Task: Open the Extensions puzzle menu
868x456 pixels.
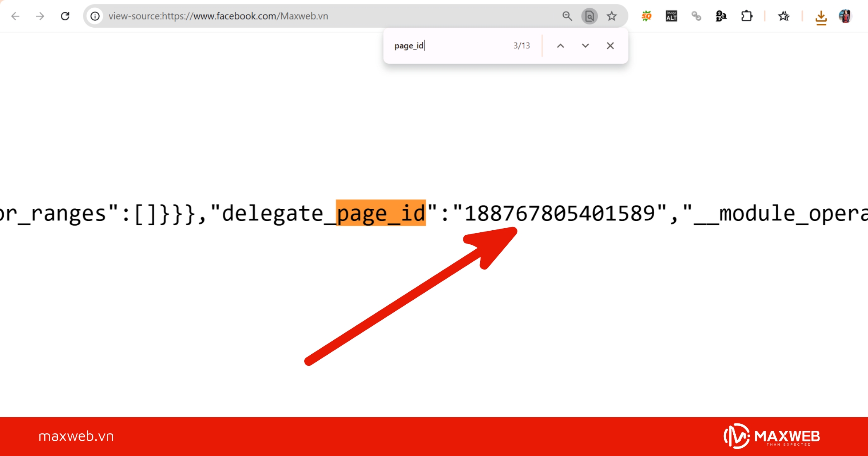Action: (746, 16)
